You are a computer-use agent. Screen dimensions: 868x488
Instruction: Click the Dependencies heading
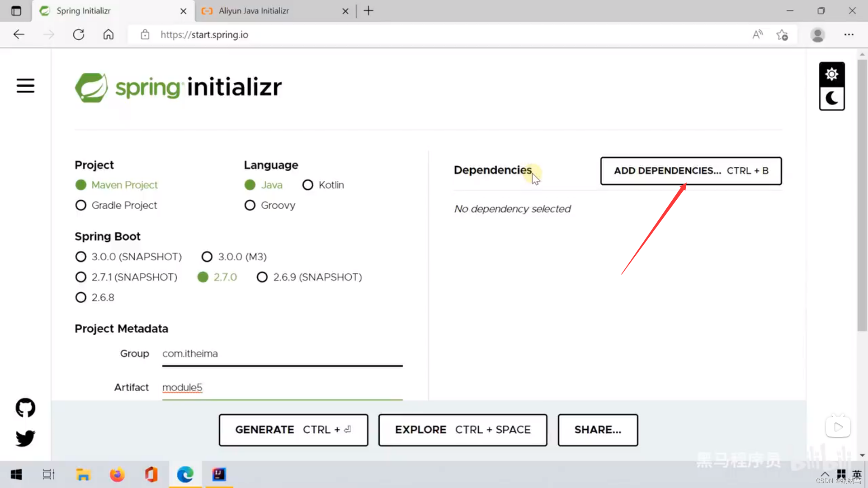point(493,170)
